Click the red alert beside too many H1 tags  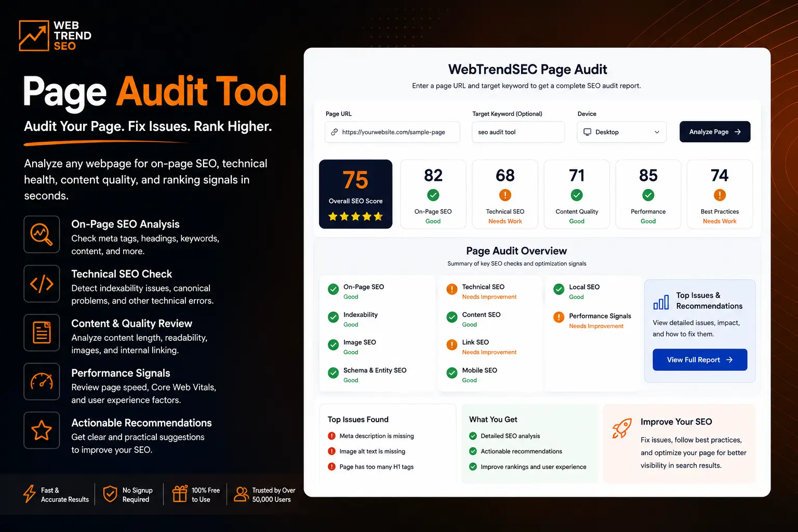tap(331, 467)
